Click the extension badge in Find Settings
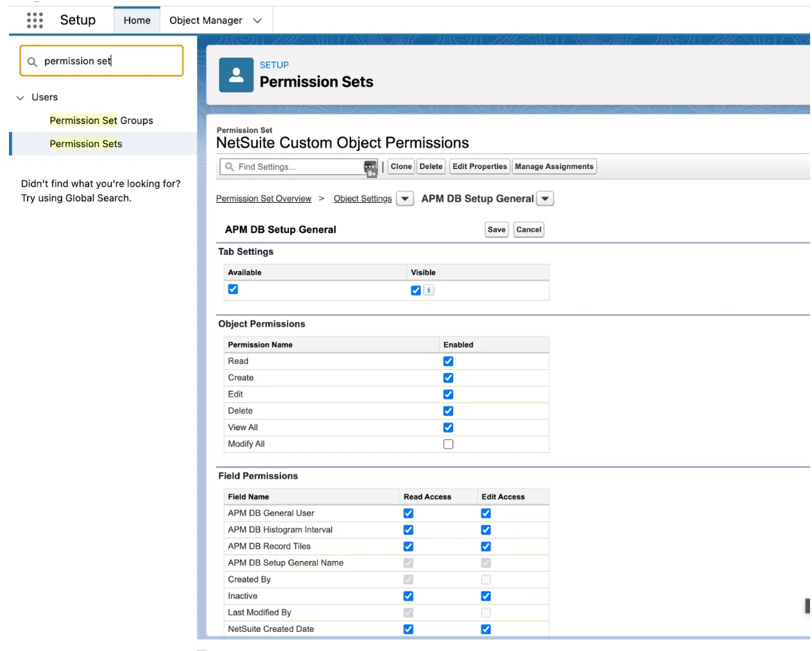 [x=370, y=169]
